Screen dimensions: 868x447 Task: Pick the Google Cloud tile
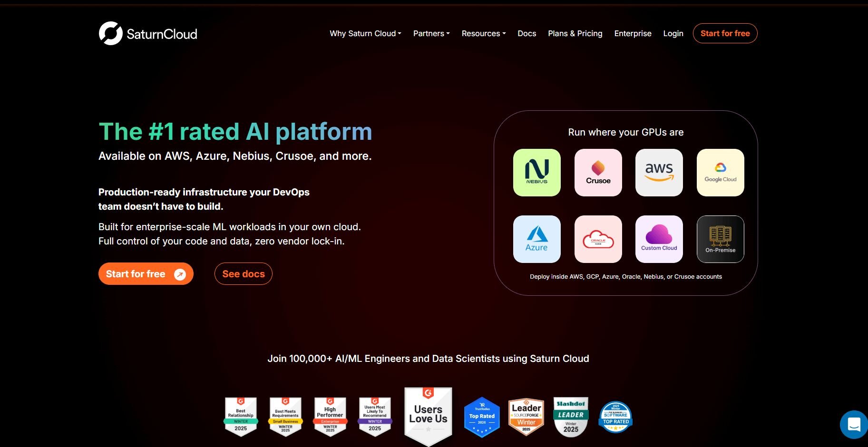click(720, 173)
